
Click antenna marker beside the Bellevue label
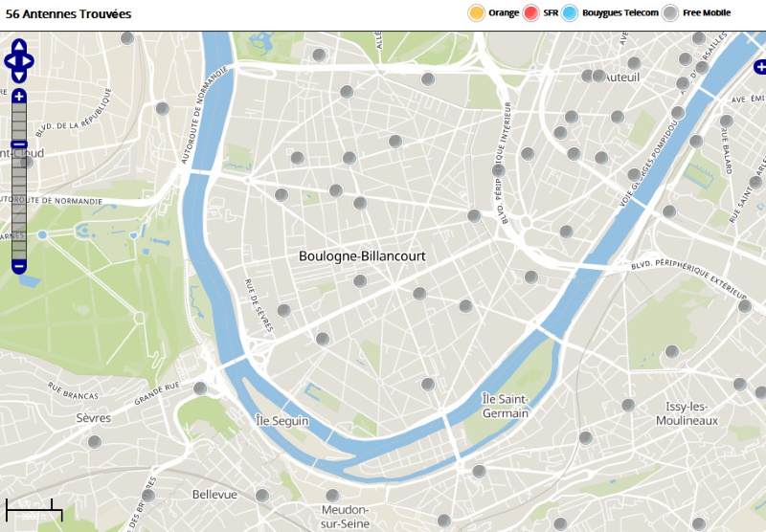(x=262, y=496)
